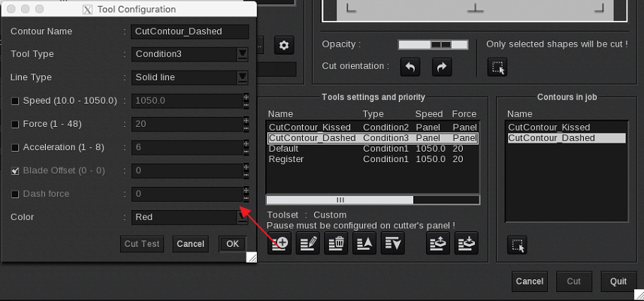Delete selected tool with trash icon
Viewport: 644px width, 301px height.
point(336,242)
